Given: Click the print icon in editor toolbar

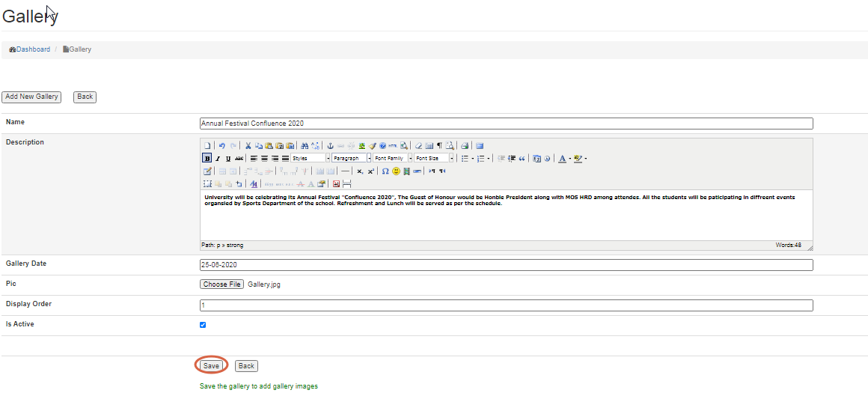Looking at the screenshot, I should [x=465, y=146].
